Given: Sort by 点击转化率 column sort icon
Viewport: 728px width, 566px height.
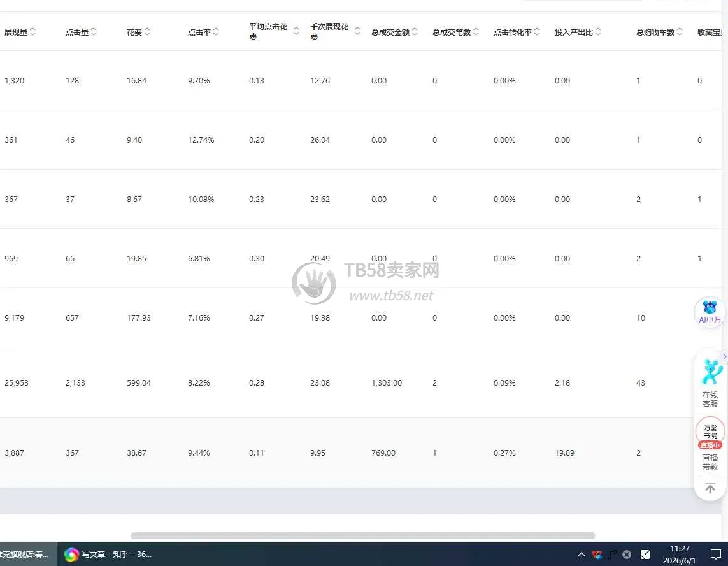Looking at the screenshot, I should (537, 32).
